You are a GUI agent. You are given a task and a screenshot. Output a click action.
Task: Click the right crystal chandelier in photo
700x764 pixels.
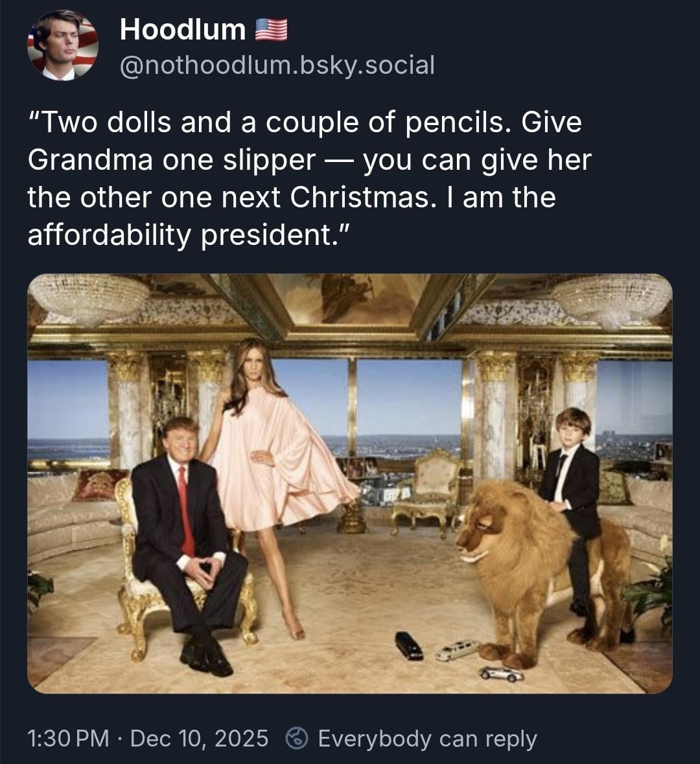(x=611, y=299)
